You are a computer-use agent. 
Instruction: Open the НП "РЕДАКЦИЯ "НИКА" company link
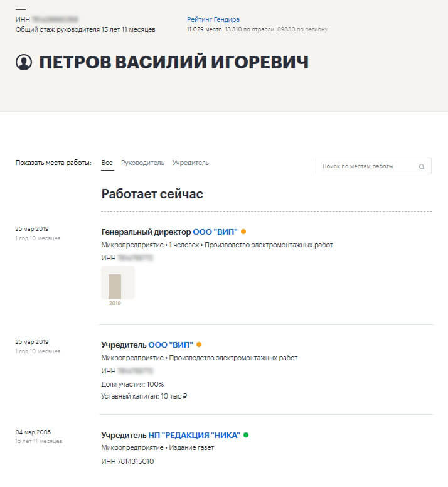195,434
